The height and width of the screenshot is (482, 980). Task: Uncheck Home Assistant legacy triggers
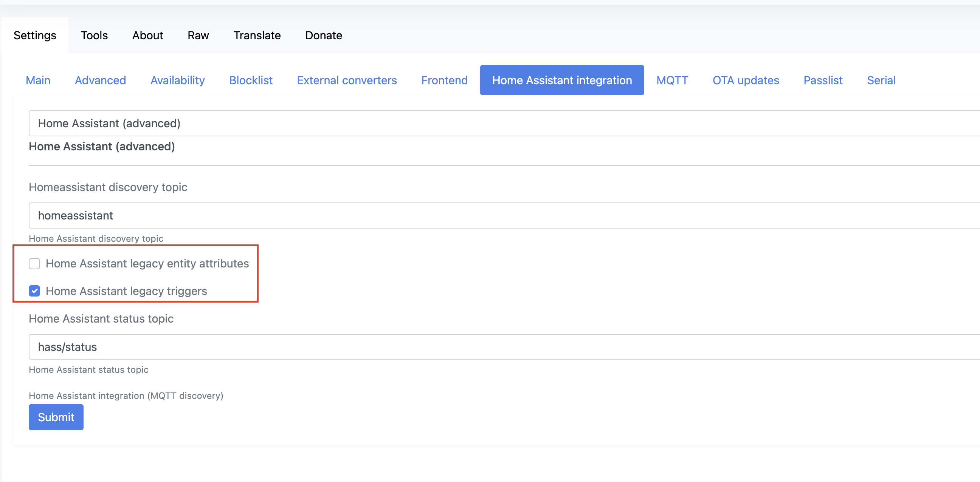(35, 291)
